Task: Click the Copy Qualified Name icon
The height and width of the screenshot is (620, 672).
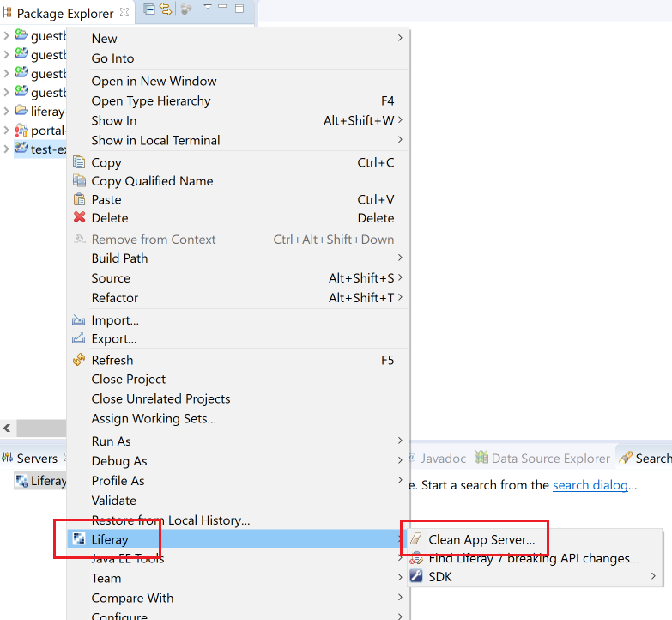Action: point(79,180)
